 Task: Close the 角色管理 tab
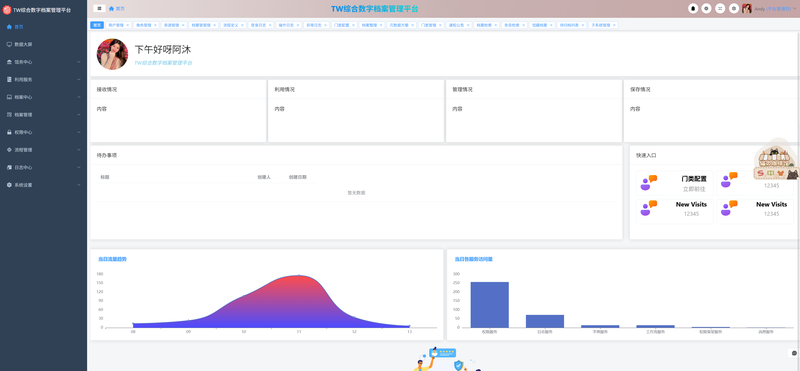click(155, 25)
